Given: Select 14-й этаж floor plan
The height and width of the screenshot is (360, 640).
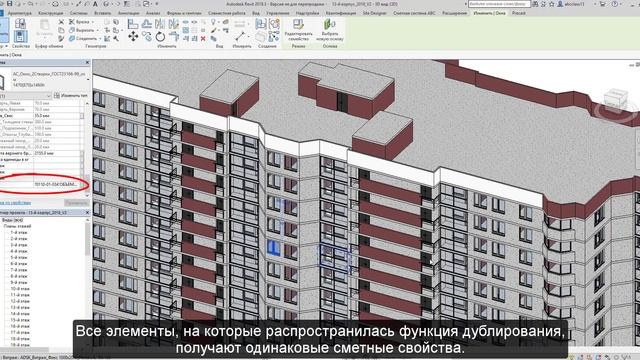Looking at the screenshot, I should [x=20, y=313].
